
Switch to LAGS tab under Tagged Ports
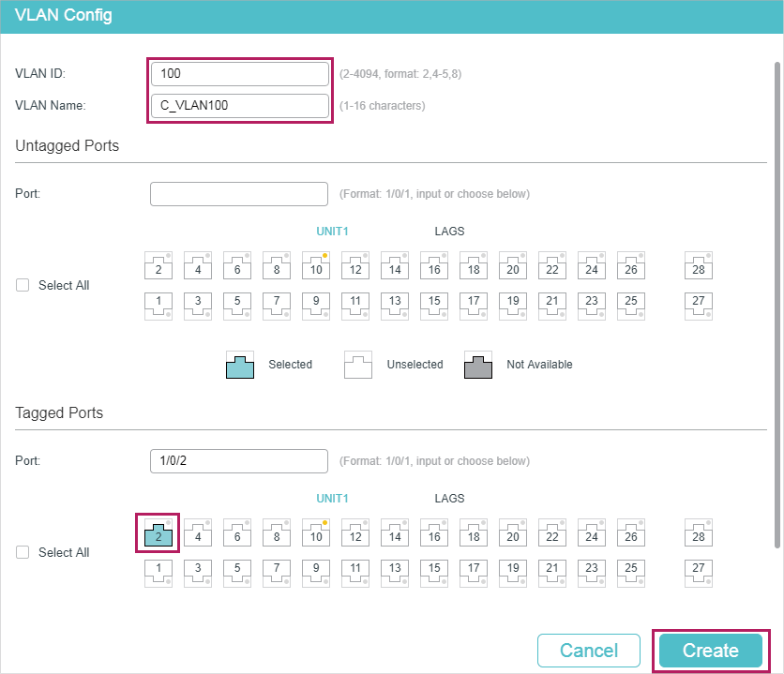449,498
